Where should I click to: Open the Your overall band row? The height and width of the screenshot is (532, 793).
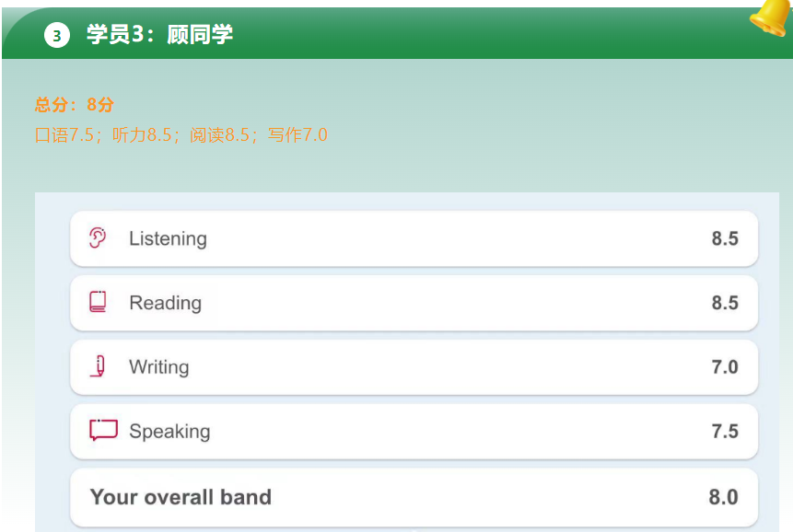tap(414, 498)
